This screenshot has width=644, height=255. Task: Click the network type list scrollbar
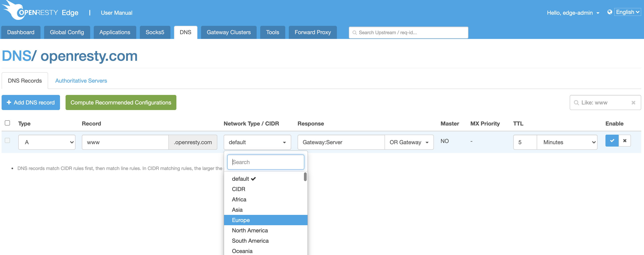305,177
